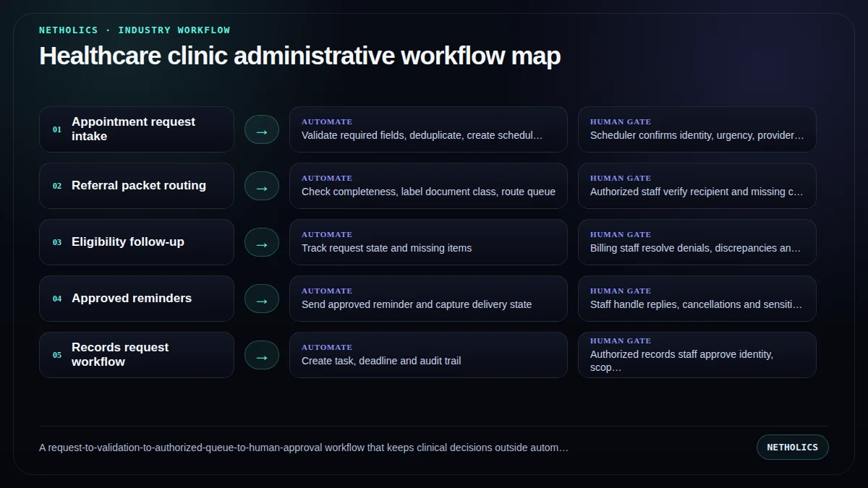Image resolution: width=868 pixels, height=488 pixels.
Task: Click the NETHOLICS badge in the footer
Action: pyautogui.click(x=792, y=447)
